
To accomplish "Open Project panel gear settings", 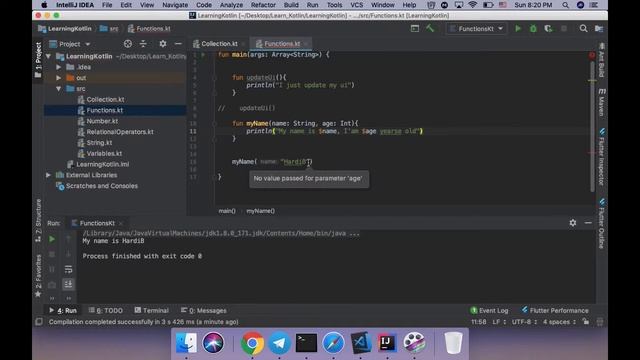I will 163,44.
